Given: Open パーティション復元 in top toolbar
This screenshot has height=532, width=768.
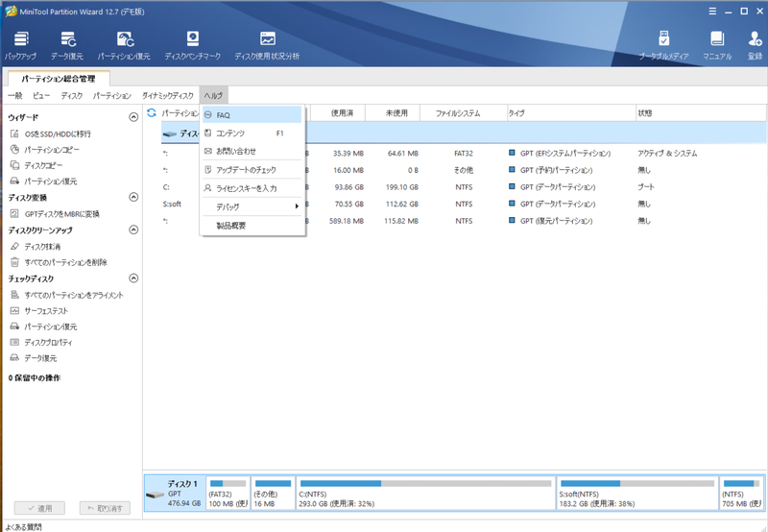Looking at the screenshot, I should click(124, 45).
